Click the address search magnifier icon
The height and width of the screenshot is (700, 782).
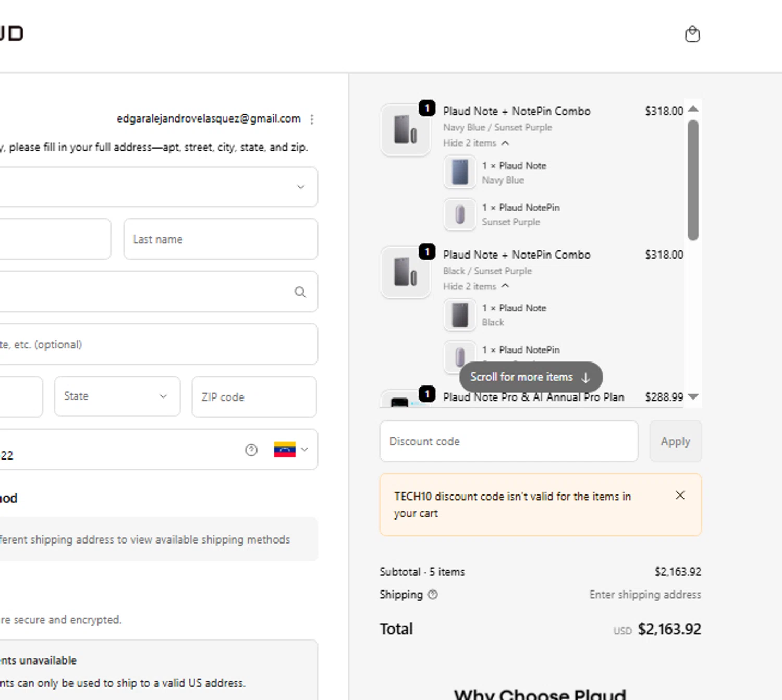[300, 292]
